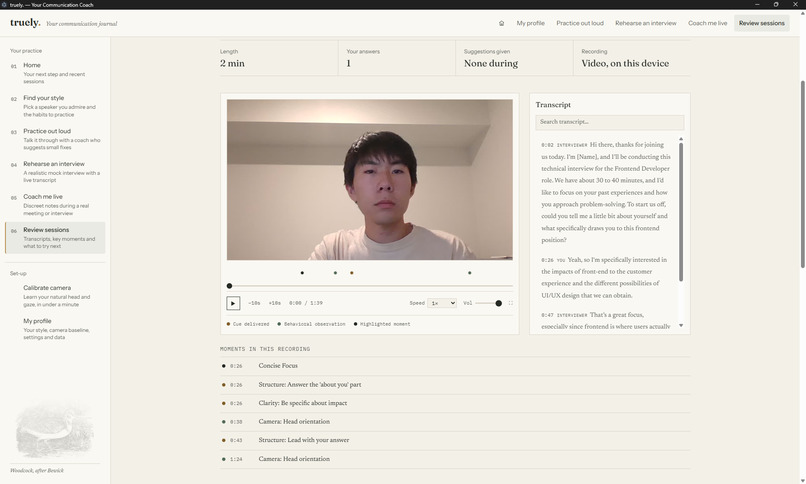Image resolution: width=806 pixels, height=484 pixels.
Task: Skip forward 10 seconds in the recording
Action: (274, 303)
